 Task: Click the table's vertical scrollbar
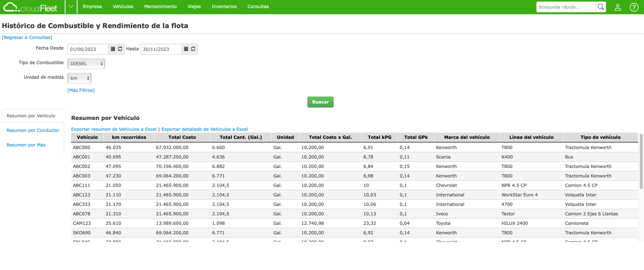point(641,161)
